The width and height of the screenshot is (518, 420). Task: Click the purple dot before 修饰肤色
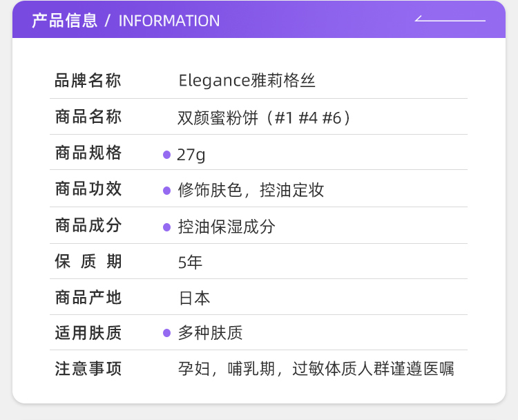(167, 191)
